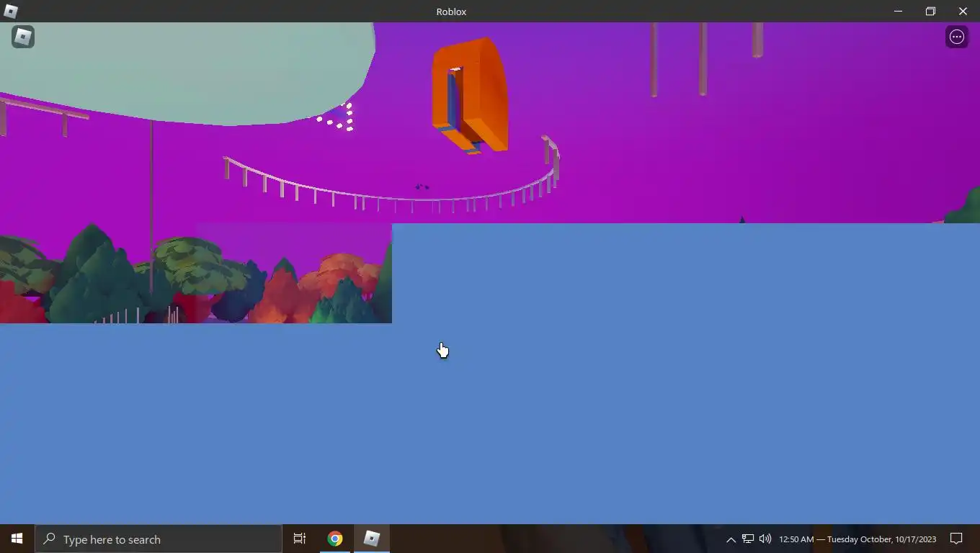Open the Roblox menu icon in the game view
Screen dimensions: 980x553
coord(23,37)
